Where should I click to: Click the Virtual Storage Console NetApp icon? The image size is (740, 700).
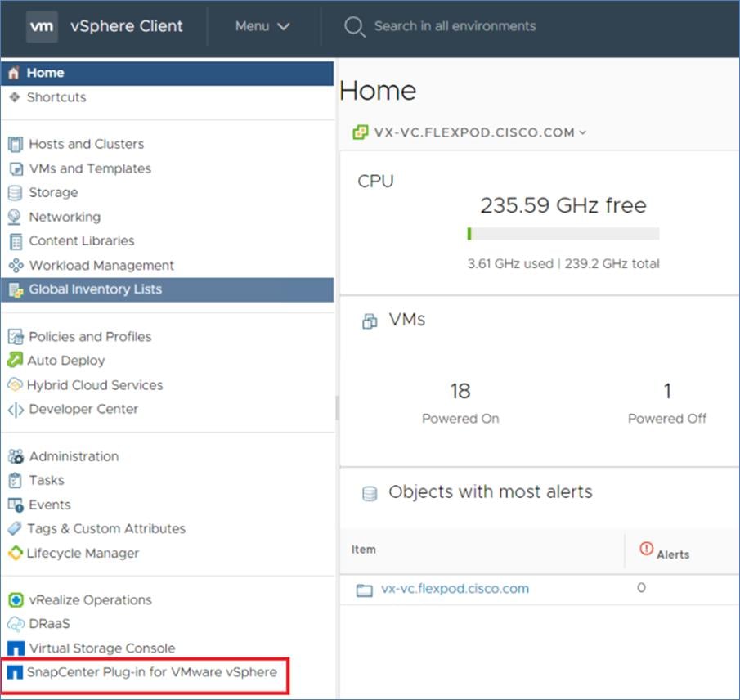coord(16,648)
